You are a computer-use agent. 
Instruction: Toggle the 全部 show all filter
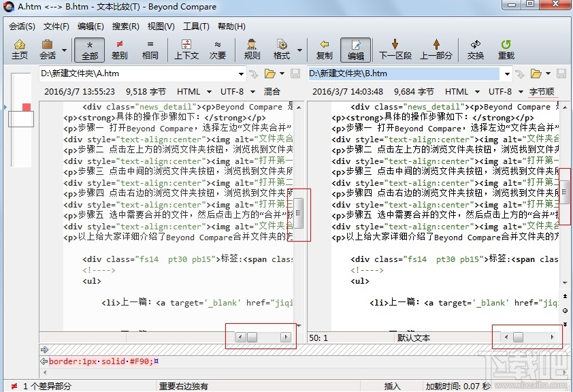[x=89, y=48]
